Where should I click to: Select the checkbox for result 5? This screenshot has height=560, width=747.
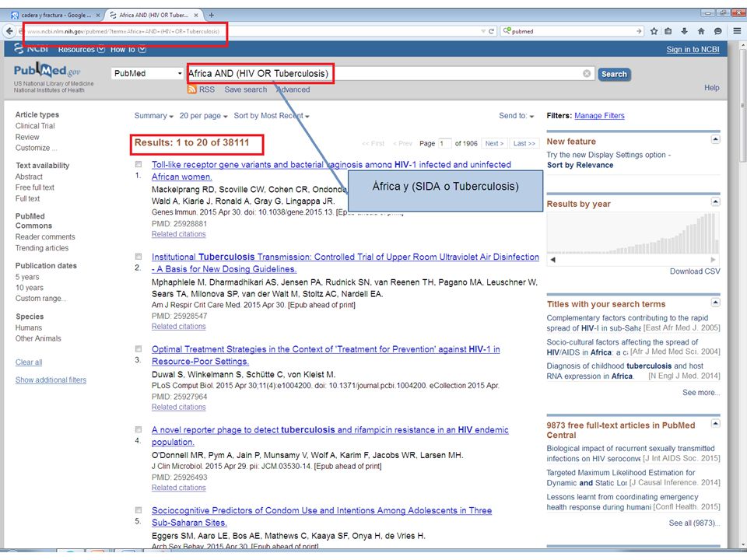coord(139,510)
